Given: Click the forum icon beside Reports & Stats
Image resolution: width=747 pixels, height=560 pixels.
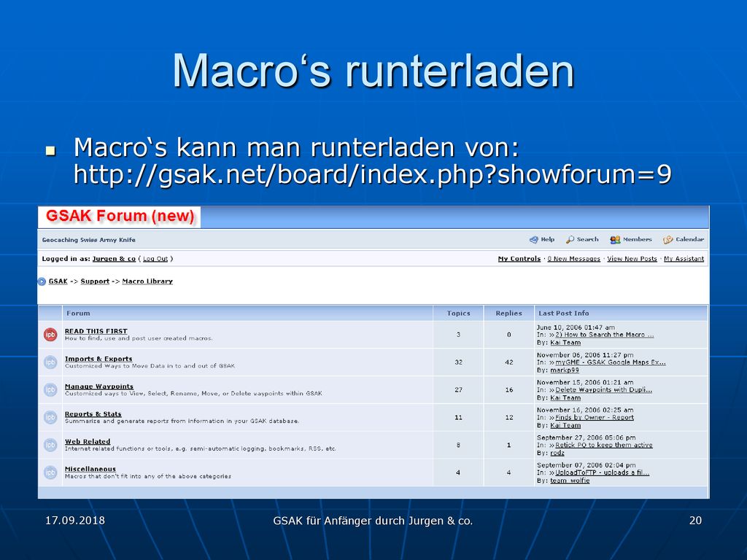Looking at the screenshot, I should (x=50, y=417).
